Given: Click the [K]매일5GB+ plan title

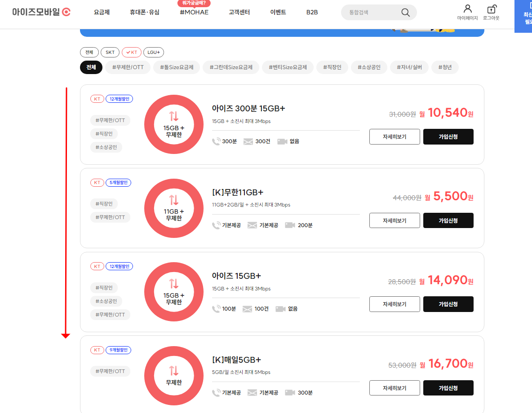Looking at the screenshot, I should tap(236, 360).
